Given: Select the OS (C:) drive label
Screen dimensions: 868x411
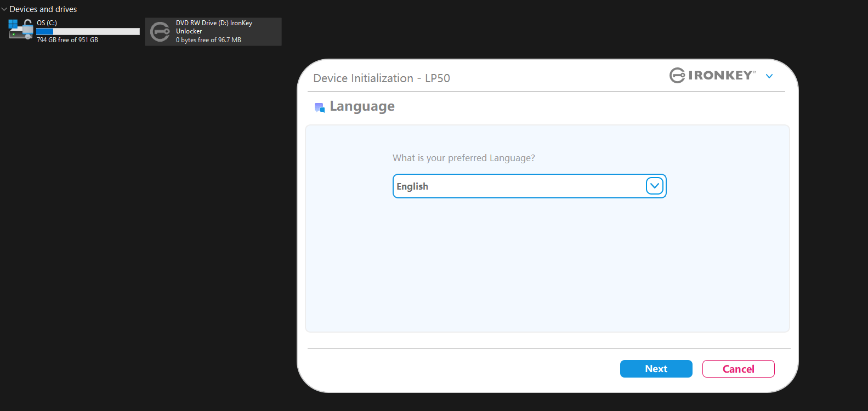Looking at the screenshot, I should click(x=47, y=23).
